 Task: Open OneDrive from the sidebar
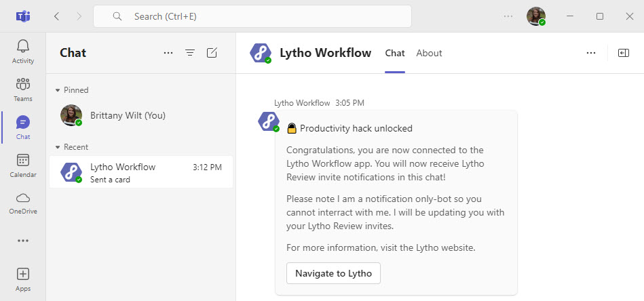23,203
